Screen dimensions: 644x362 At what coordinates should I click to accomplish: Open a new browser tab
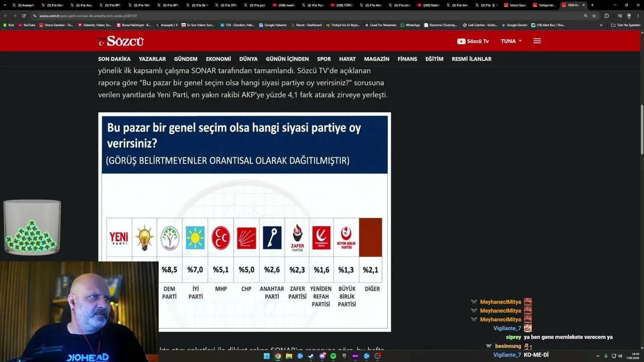(592, 5)
